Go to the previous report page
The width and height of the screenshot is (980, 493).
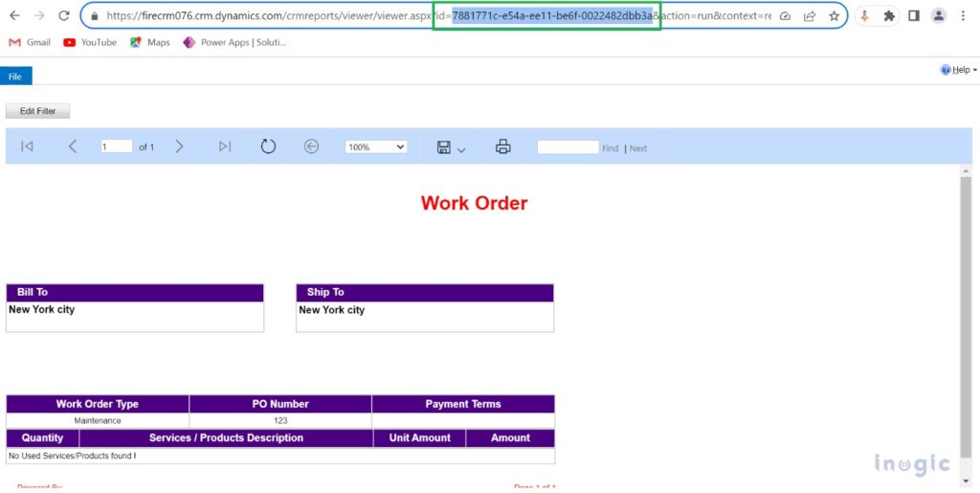[x=73, y=146]
